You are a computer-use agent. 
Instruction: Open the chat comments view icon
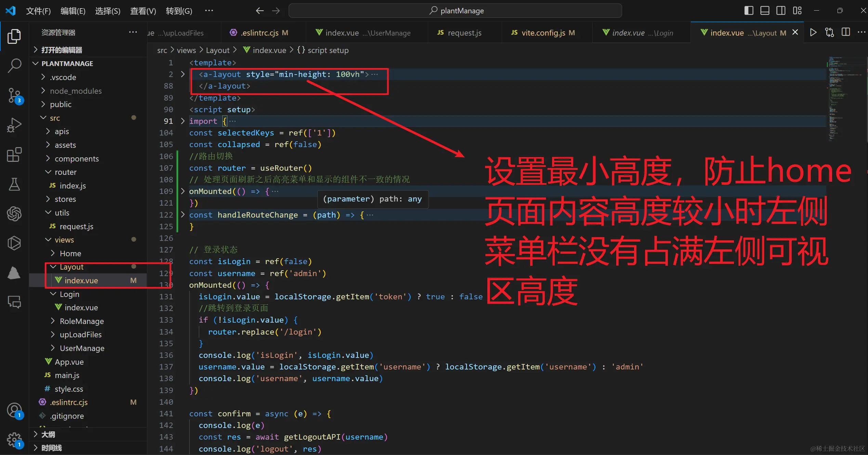14,302
